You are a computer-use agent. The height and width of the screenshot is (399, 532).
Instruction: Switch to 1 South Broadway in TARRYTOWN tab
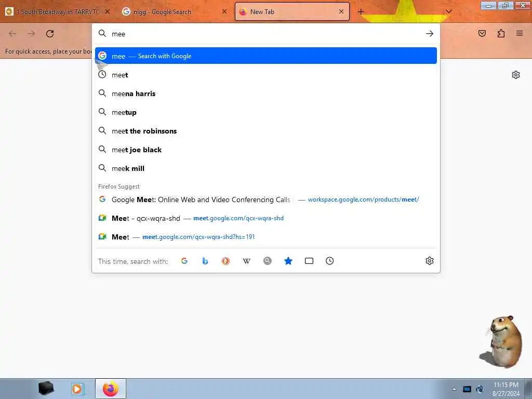(58, 11)
